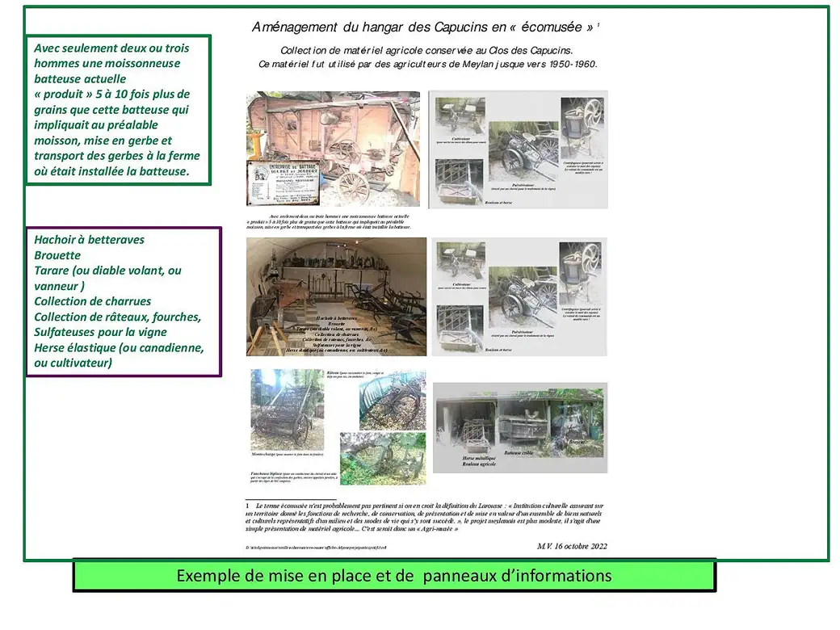Click the subtitle 'Collection de matériel agricole conservée'
Viewport: 840px width, 630px height.
[426, 50]
